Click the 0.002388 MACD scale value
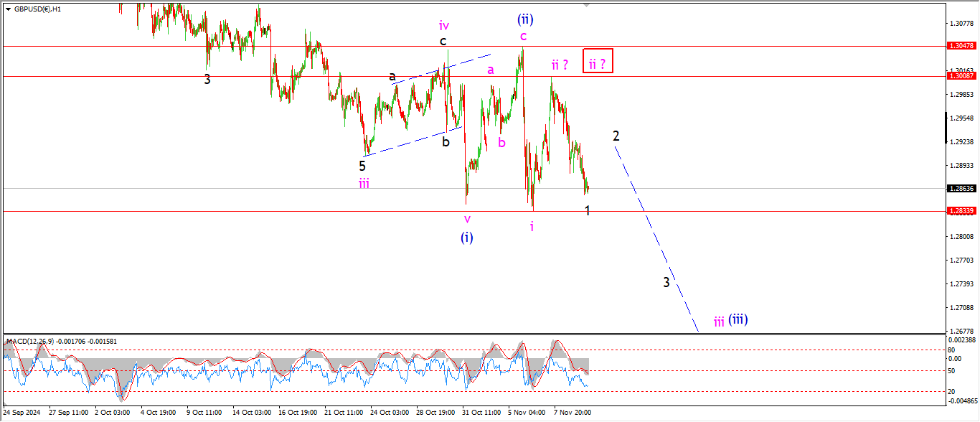This screenshot has width=980, height=422. tap(961, 339)
